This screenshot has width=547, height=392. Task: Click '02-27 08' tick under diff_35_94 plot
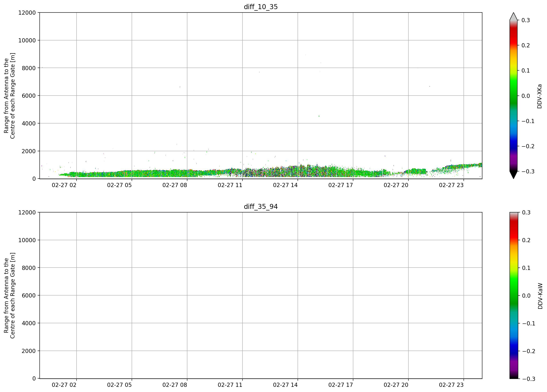(x=175, y=385)
